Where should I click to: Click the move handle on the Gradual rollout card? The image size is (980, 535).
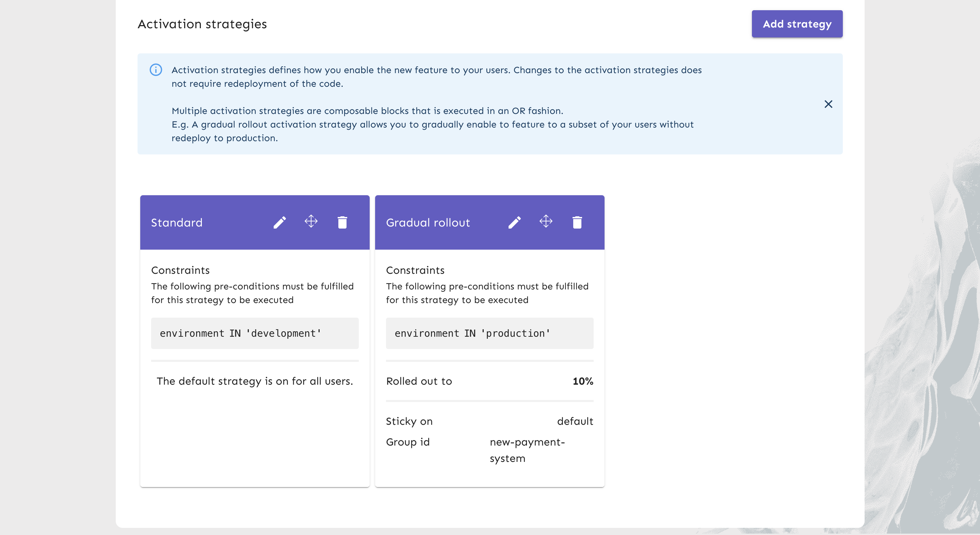546,222
